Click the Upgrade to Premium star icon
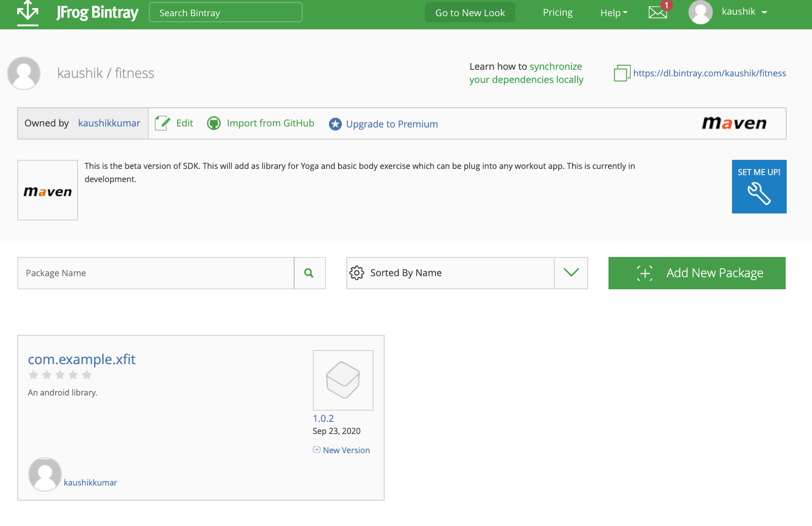This screenshot has height=526, width=812. 335,123
